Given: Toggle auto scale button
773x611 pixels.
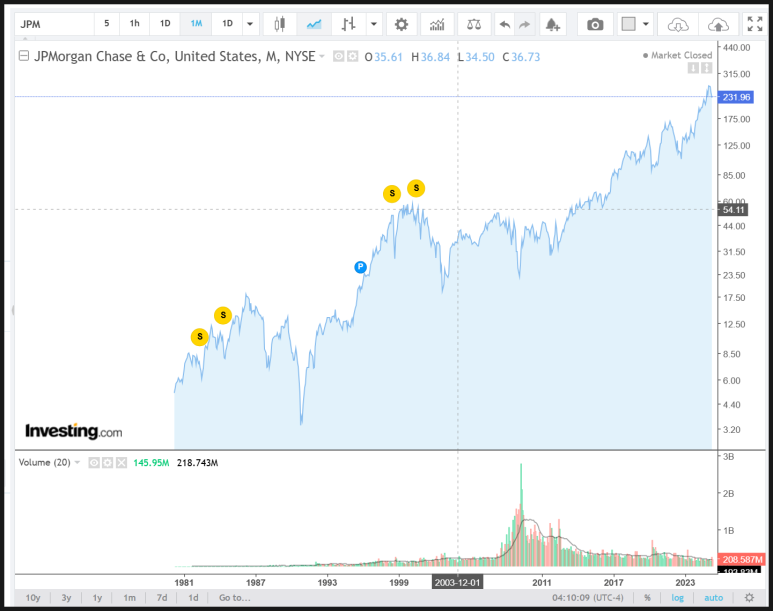Looking at the screenshot, I should (713, 598).
